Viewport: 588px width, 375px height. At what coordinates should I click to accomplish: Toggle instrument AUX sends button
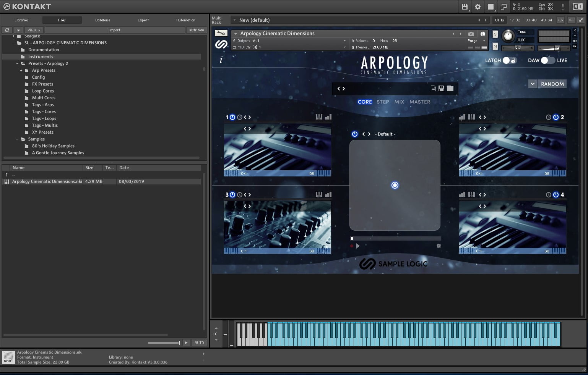click(575, 40)
